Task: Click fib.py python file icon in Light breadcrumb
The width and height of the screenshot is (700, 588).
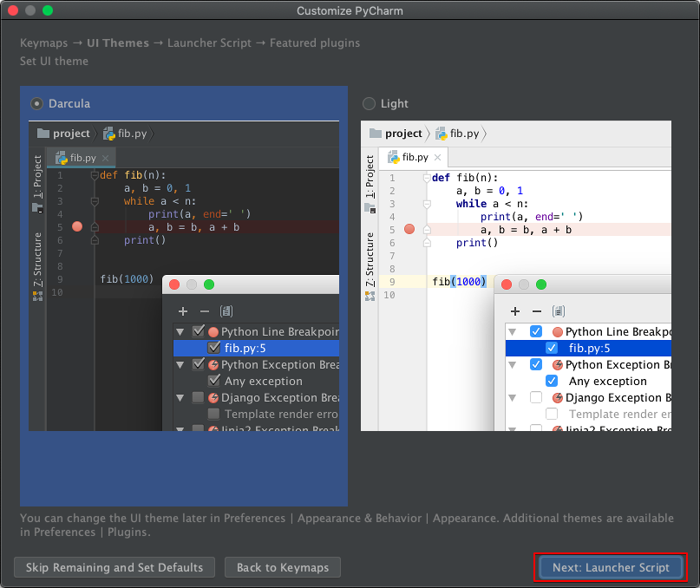Action: 441,134
